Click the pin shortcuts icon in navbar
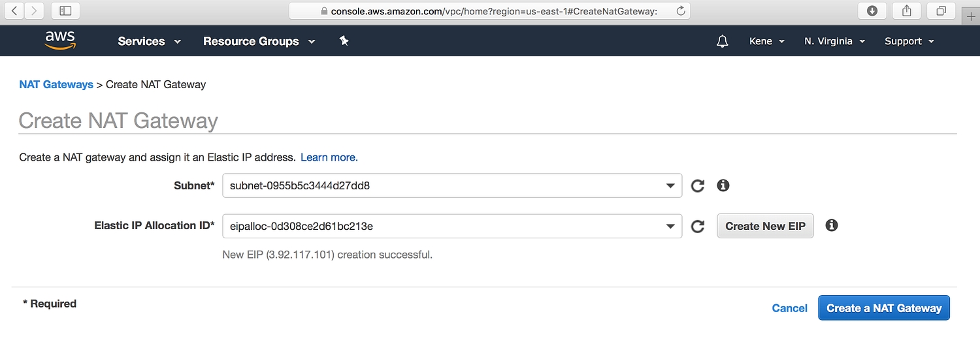This screenshot has width=980, height=348. pos(344,40)
